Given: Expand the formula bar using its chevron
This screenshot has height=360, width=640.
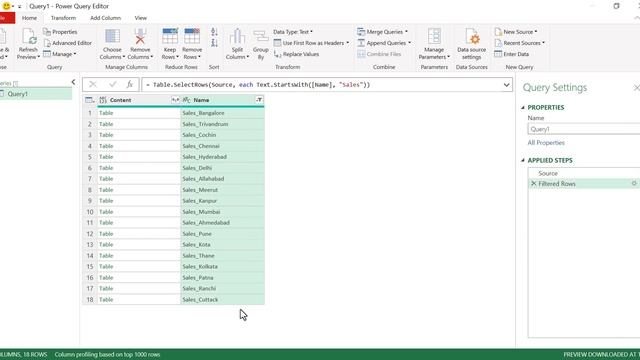Looking at the screenshot, I should (506, 85).
